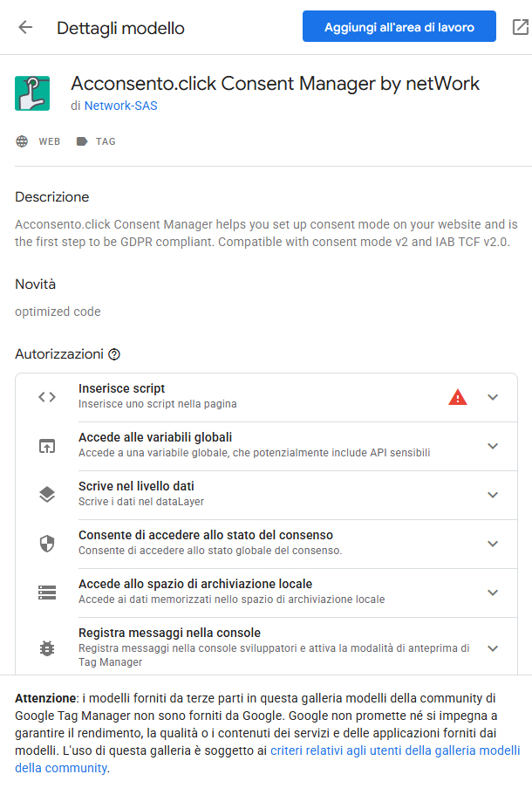Click the WEB label text

pyautogui.click(x=49, y=141)
